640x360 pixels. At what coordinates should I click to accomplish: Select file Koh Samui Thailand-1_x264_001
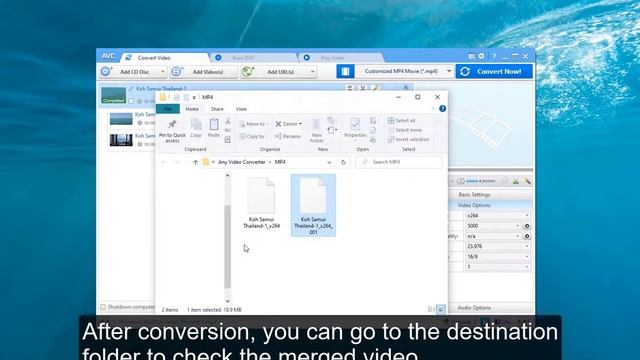coord(313,206)
